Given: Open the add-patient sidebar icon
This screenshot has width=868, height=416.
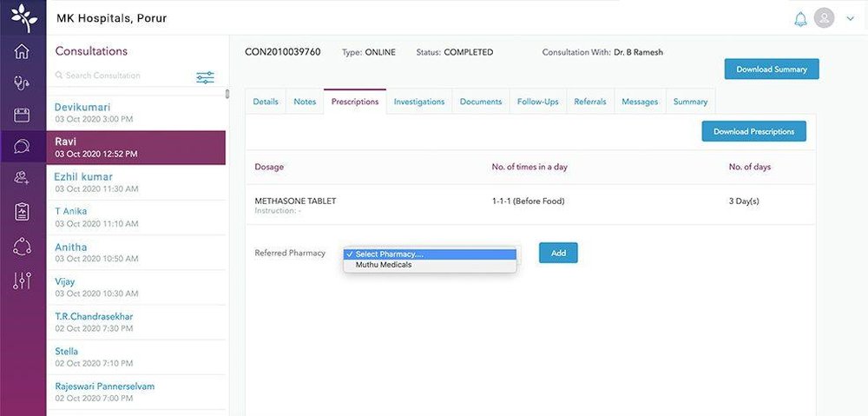Looking at the screenshot, I should pyautogui.click(x=23, y=178).
